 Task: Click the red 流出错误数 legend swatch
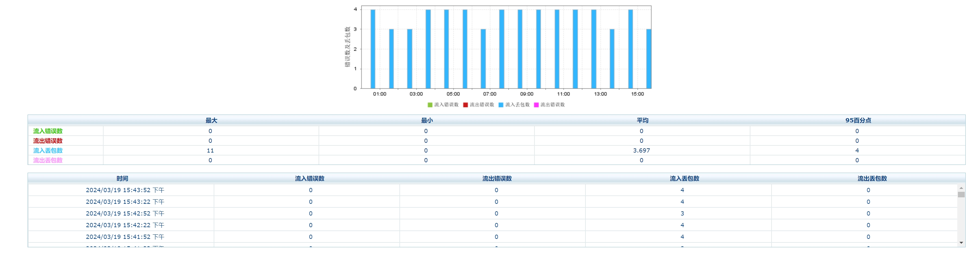(465, 105)
